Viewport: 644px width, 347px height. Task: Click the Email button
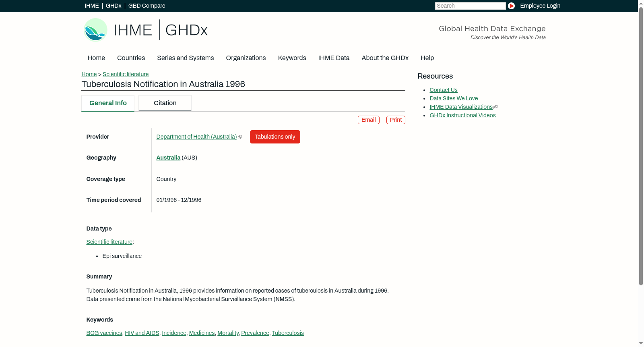tap(369, 120)
